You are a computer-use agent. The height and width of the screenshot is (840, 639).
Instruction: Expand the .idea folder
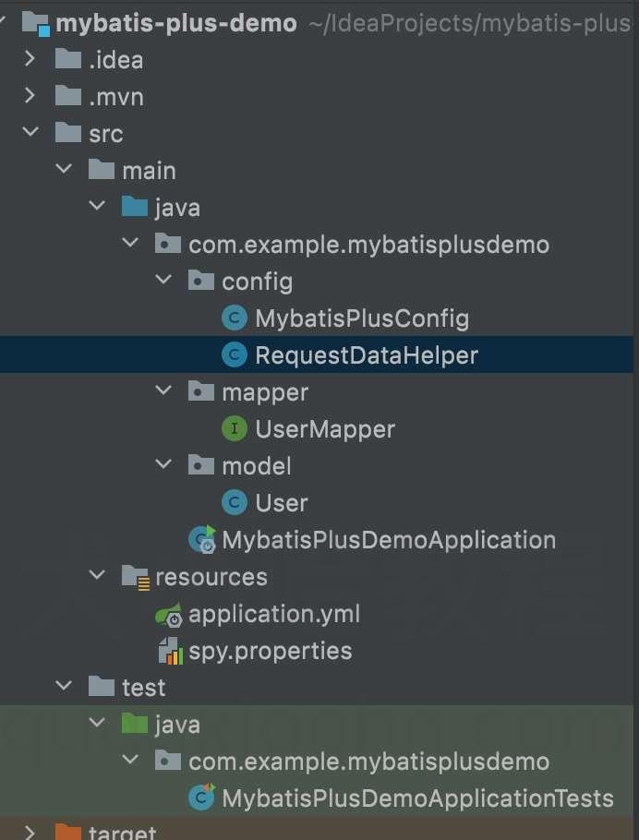(x=30, y=59)
